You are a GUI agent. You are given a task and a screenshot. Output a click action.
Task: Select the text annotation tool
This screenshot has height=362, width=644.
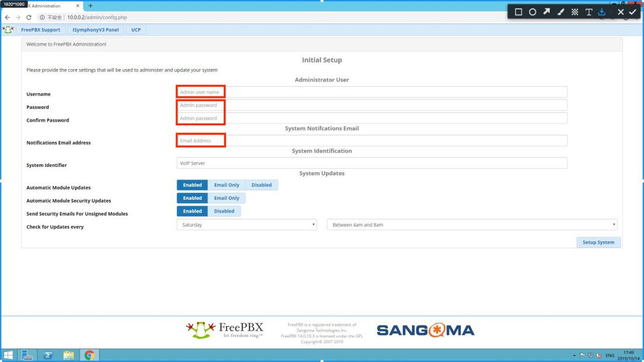click(x=589, y=12)
